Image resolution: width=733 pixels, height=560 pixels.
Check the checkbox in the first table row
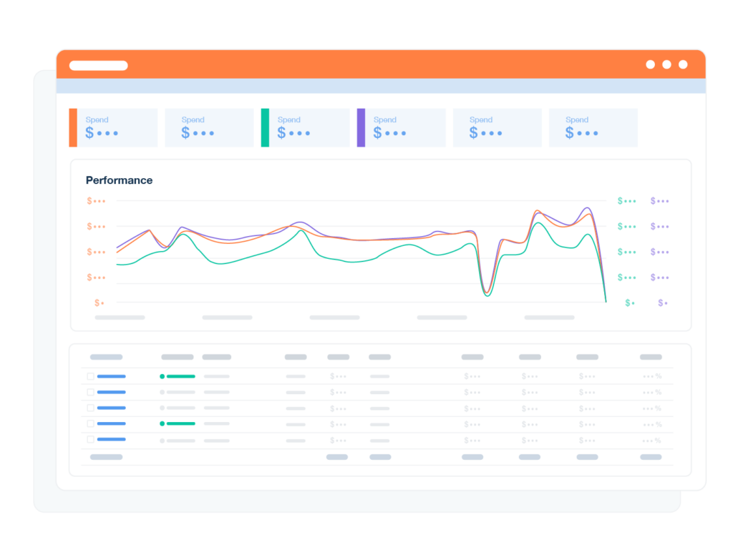tap(90, 376)
